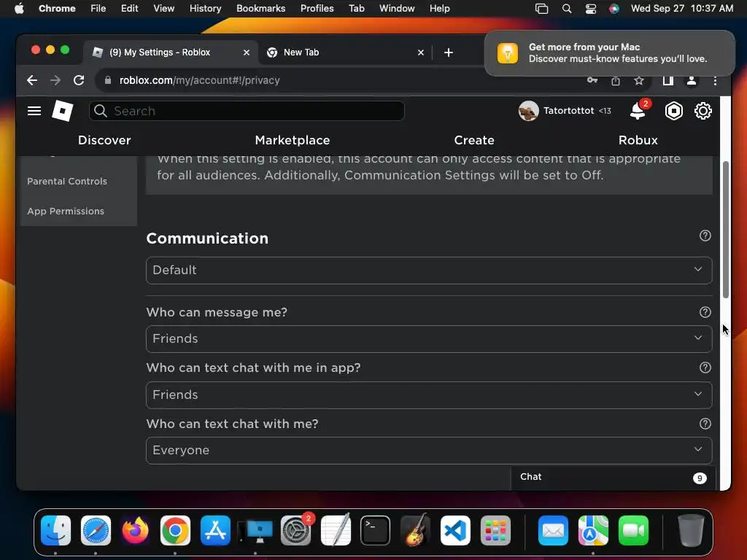Open the Apple menu

[19, 8]
